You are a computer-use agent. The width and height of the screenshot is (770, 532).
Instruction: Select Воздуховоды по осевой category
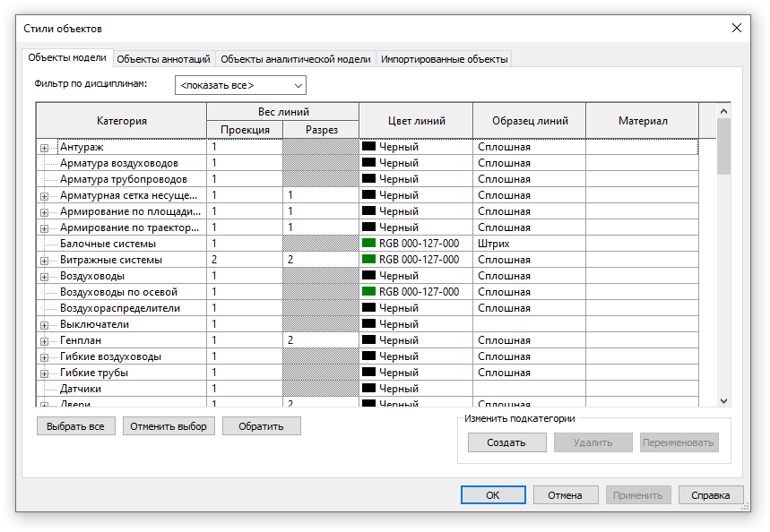[121, 292]
